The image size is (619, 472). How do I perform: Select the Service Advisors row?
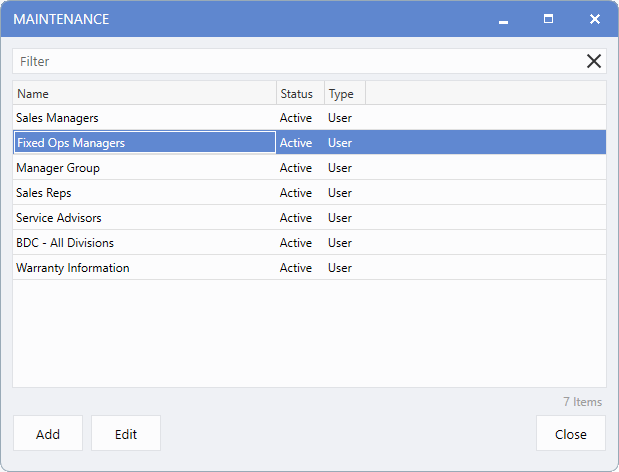pos(310,217)
